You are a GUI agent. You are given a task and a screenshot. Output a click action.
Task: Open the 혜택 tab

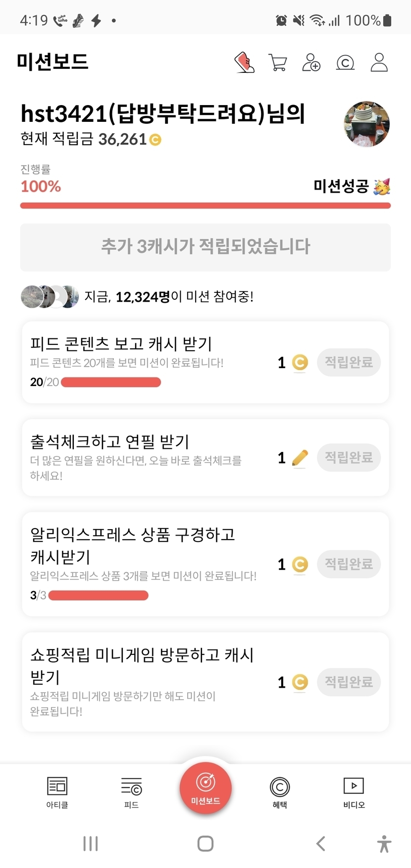tap(280, 792)
